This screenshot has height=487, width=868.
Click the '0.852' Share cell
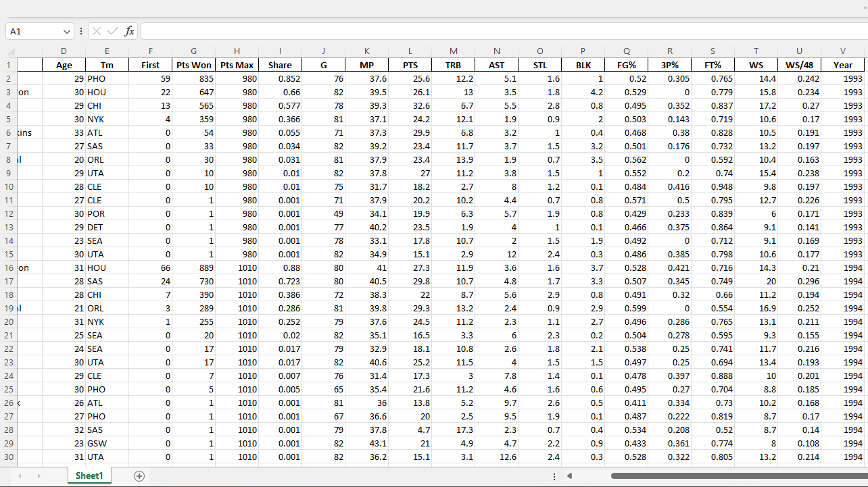pos(280,78)
